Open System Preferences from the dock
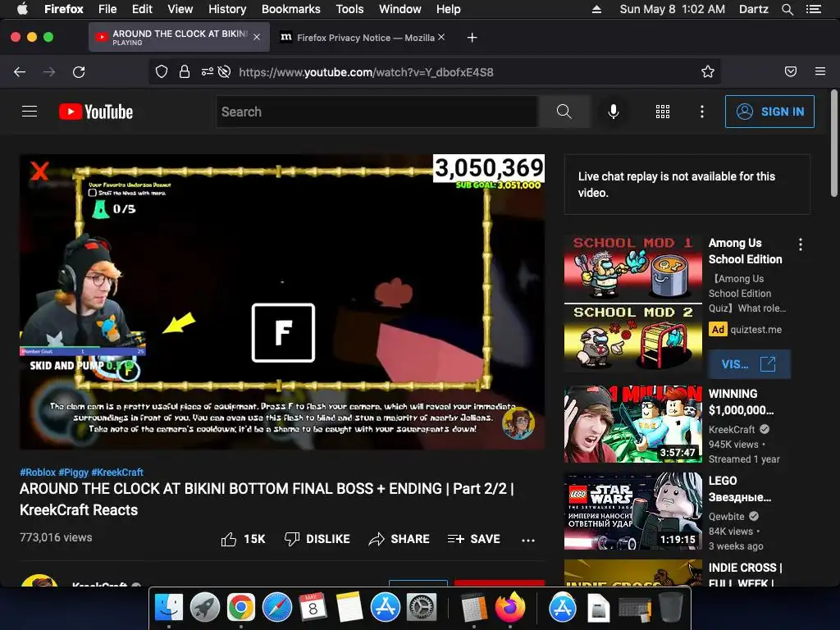The width and height of the screenshot is (840, 630). point(422,608)
